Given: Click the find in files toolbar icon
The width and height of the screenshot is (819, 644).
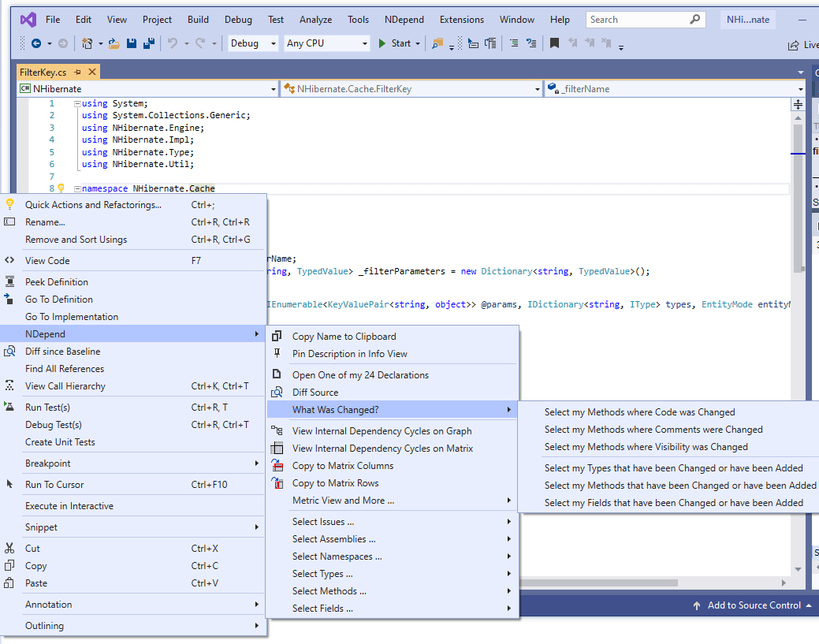Looking at the screenshot, I should (x=437, y=43).
